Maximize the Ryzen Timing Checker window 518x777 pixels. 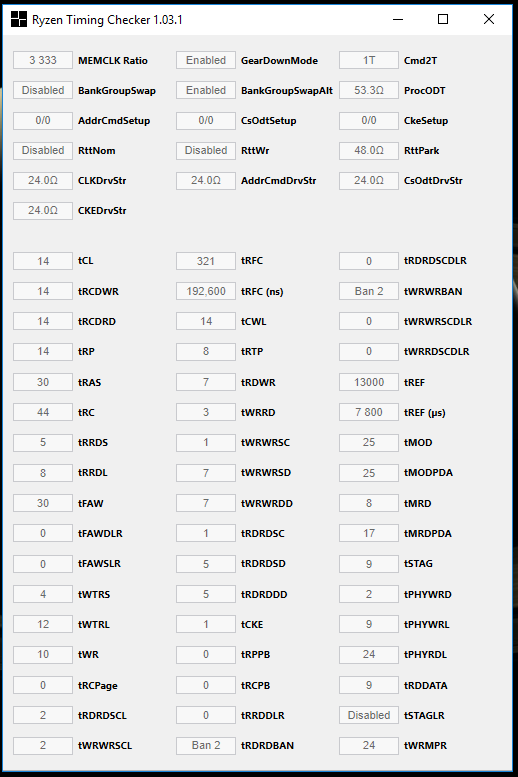443,19
